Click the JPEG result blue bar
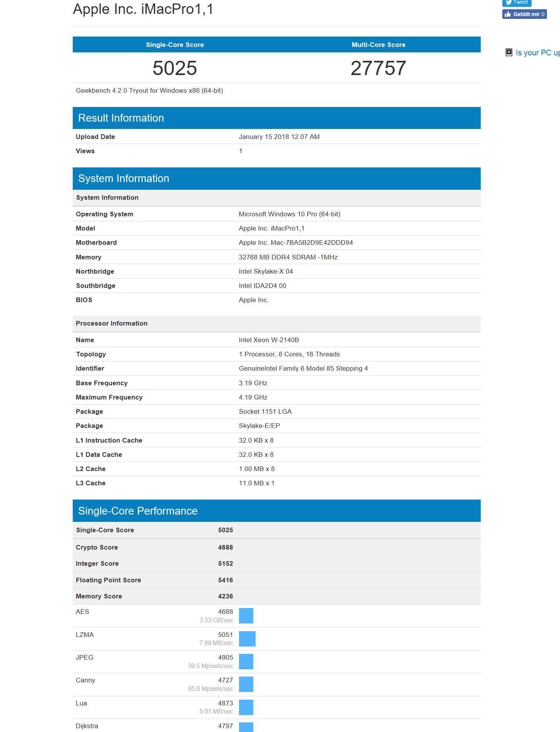The height and width of the screenshot is (732, 560). pos(246,662)
